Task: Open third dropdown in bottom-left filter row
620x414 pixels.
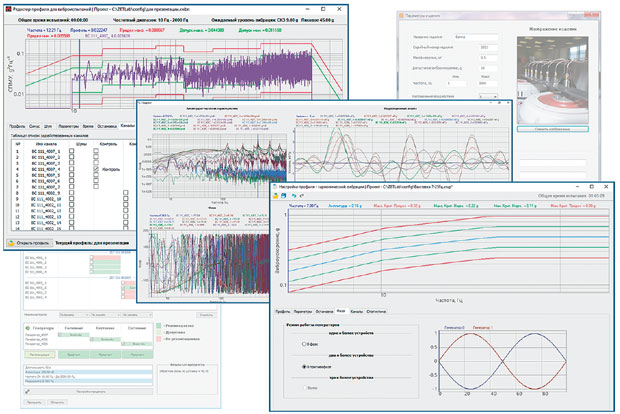Action: [x=137, y=315]
